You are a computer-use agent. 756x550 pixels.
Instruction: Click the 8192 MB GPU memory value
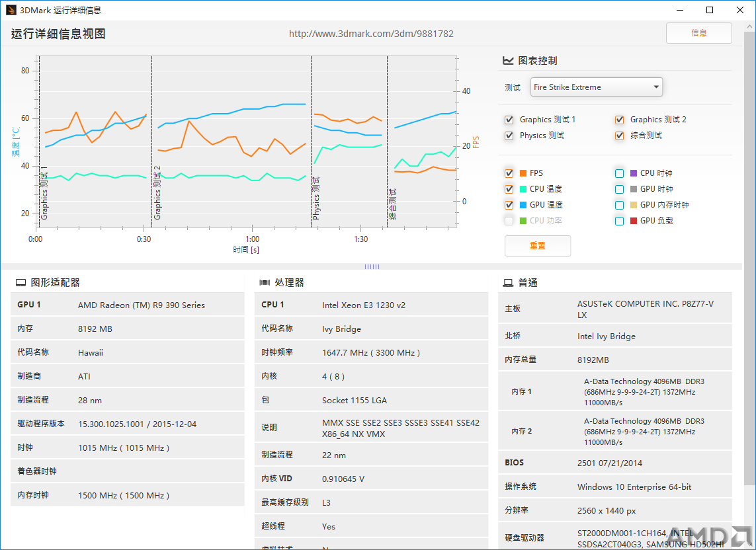[x=95, y=329]
